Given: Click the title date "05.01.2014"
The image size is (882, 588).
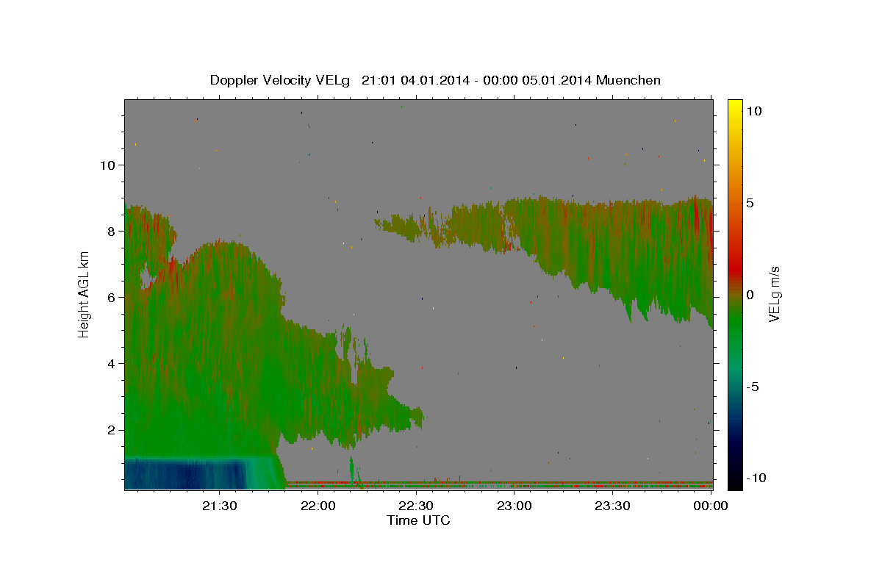Looking at the screenshot, I should [x=557, y=80].
